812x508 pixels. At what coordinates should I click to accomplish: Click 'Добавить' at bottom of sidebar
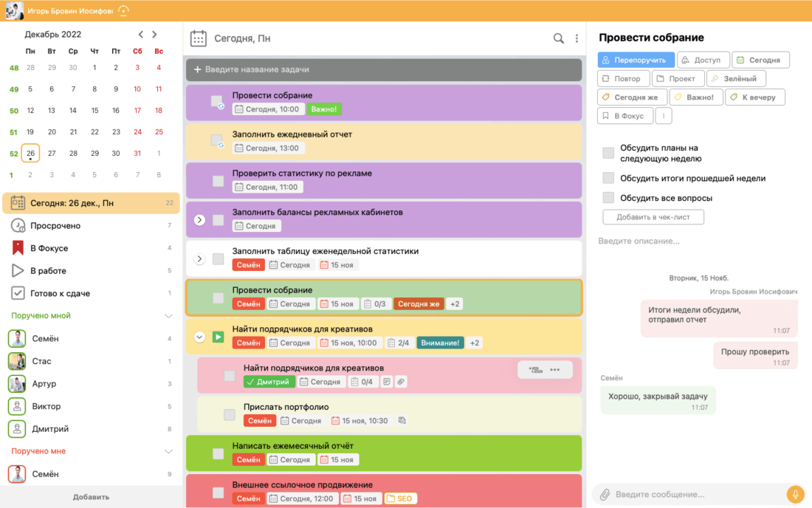click(x=91, y=497)
